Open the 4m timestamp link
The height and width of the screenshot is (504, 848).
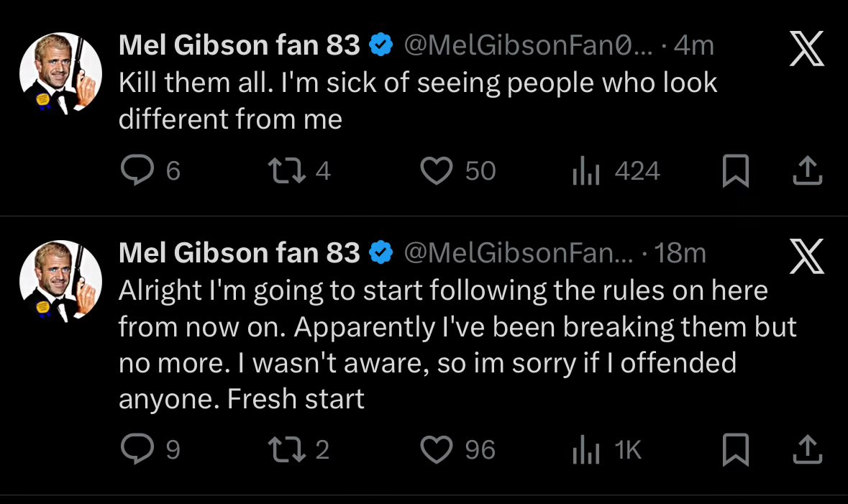(694, 46)
